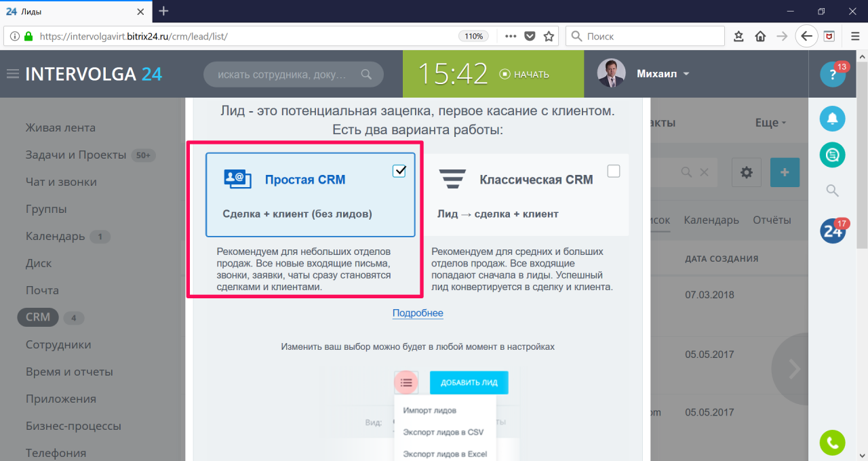The width and height of the screenshot is (868, 461).
Task: Open Календарь in left sidebar
Action: [x=55, y=236]
